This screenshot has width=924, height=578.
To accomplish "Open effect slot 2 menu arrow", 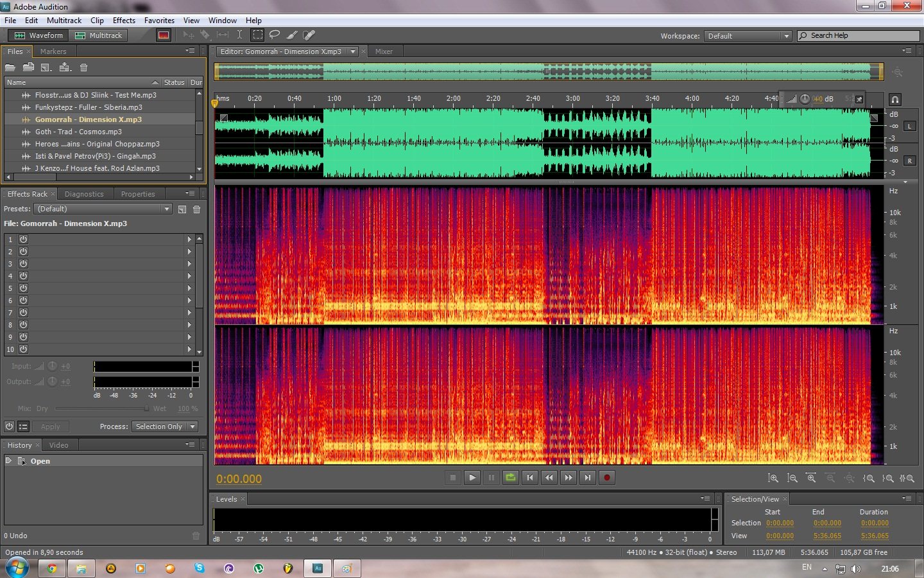I will point(189,251).
